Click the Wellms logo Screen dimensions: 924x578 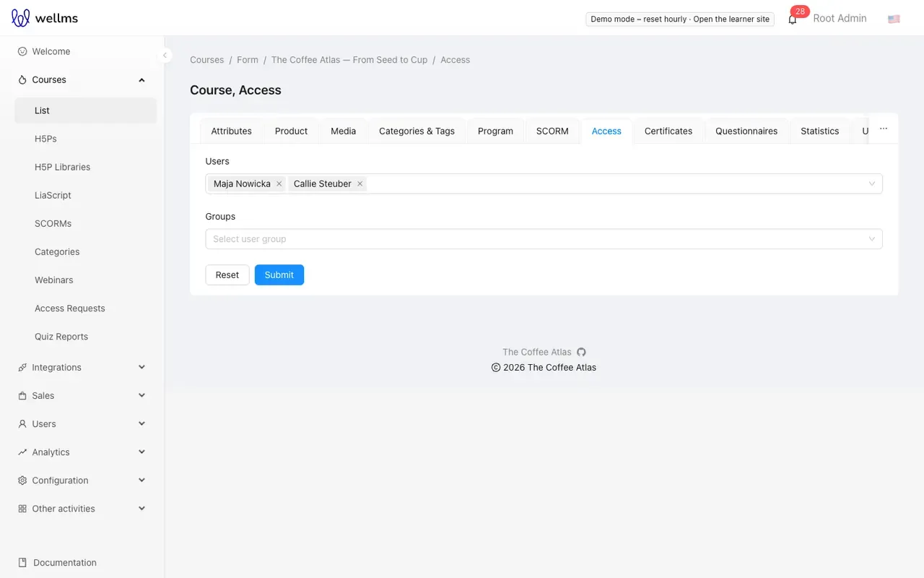45,18
